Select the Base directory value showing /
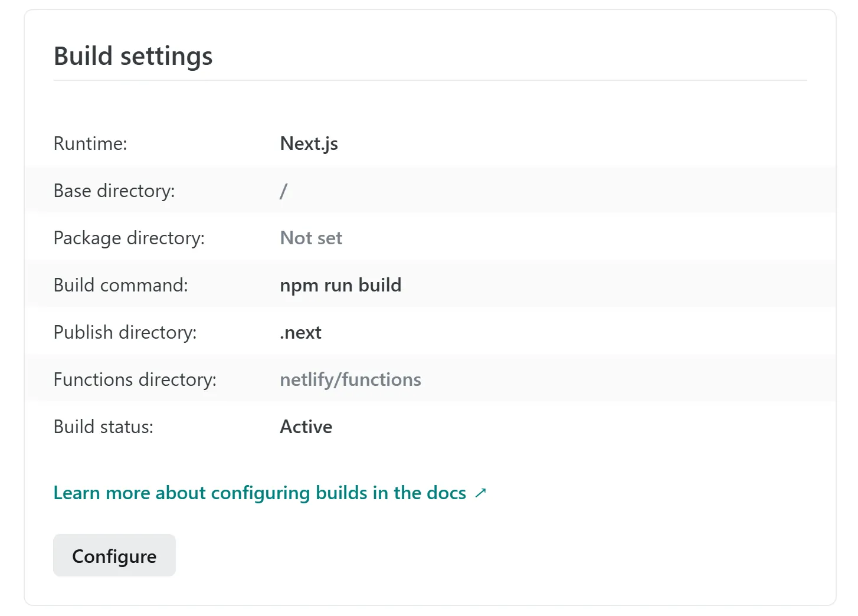This screenshot has height=616, width=858. click(283, 190)
